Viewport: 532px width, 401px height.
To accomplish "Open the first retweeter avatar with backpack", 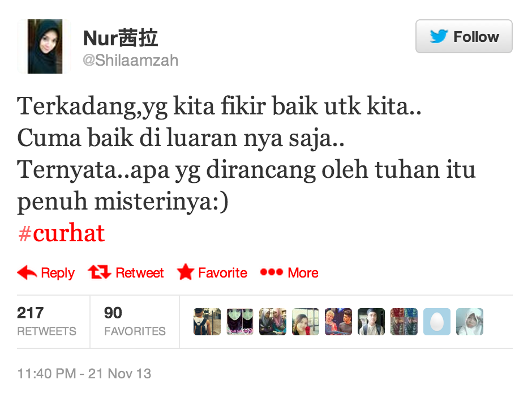I will point(207,322).
